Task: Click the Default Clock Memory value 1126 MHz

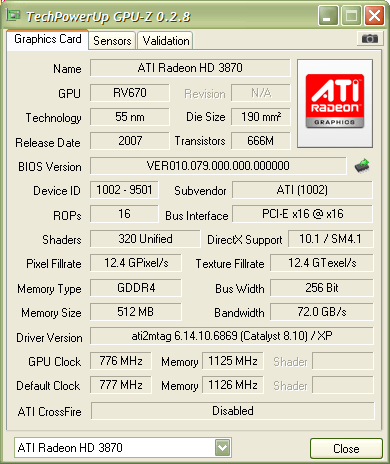Action: click(x=233, y=385)
